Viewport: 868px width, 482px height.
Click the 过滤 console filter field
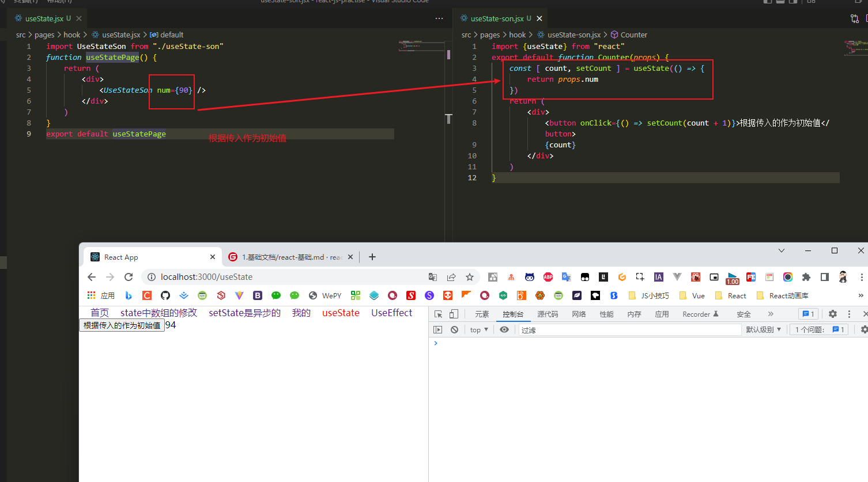630,330
